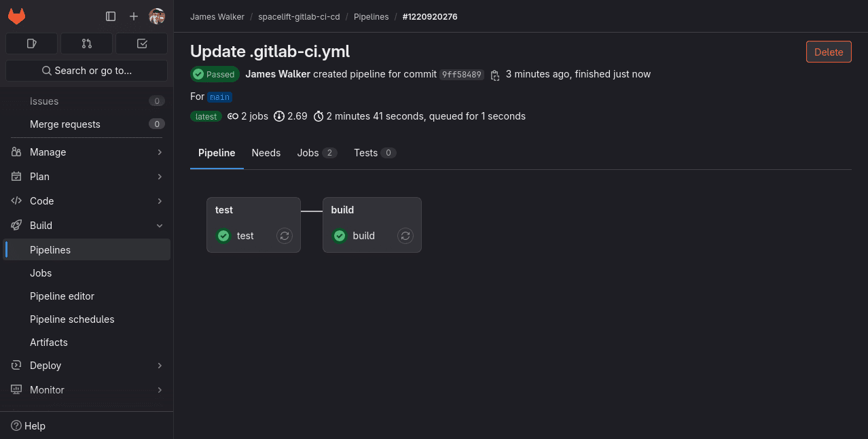Click the Search or go to field
The height and width of the screenshot is (439, 868).
[86, 70]
